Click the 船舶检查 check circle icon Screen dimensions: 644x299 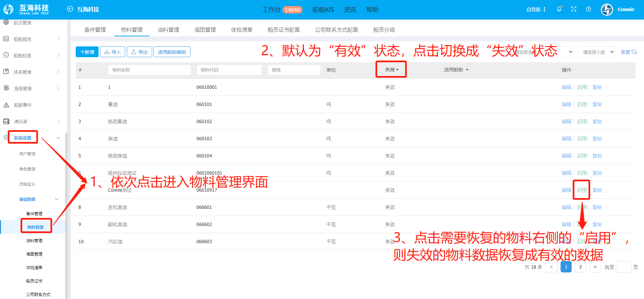pos(6,55)
